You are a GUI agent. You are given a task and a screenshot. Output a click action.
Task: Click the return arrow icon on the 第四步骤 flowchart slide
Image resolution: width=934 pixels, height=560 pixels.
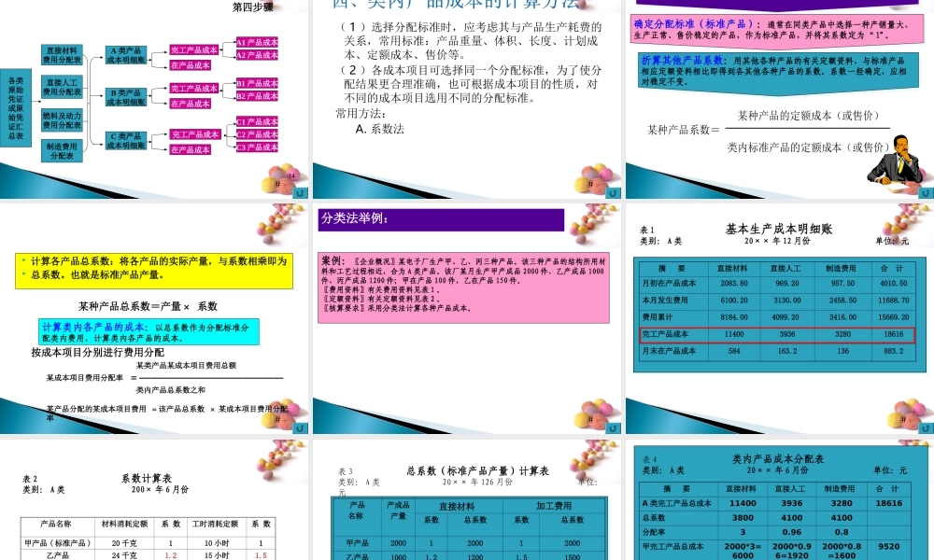tap(300, 194)
